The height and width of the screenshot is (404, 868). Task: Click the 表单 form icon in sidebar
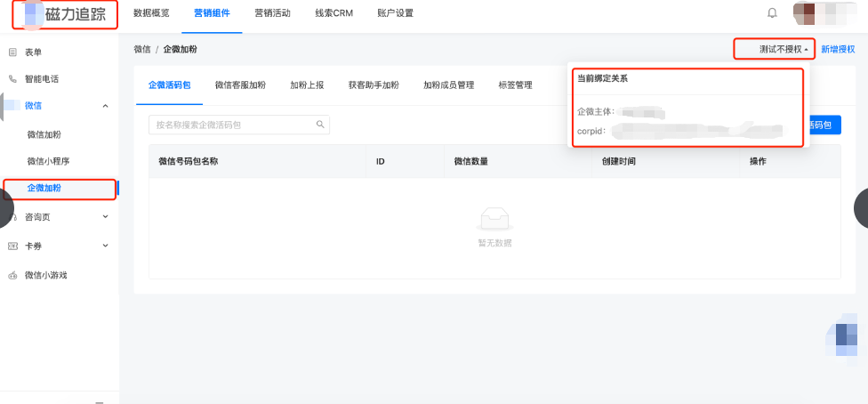coord(12,53)
